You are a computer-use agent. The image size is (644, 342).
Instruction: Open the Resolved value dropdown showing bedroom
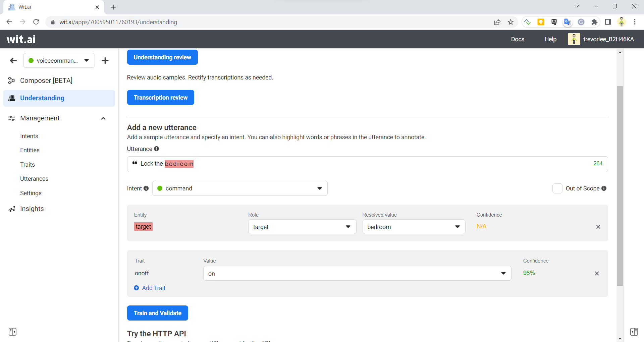[x=414, y=227]
